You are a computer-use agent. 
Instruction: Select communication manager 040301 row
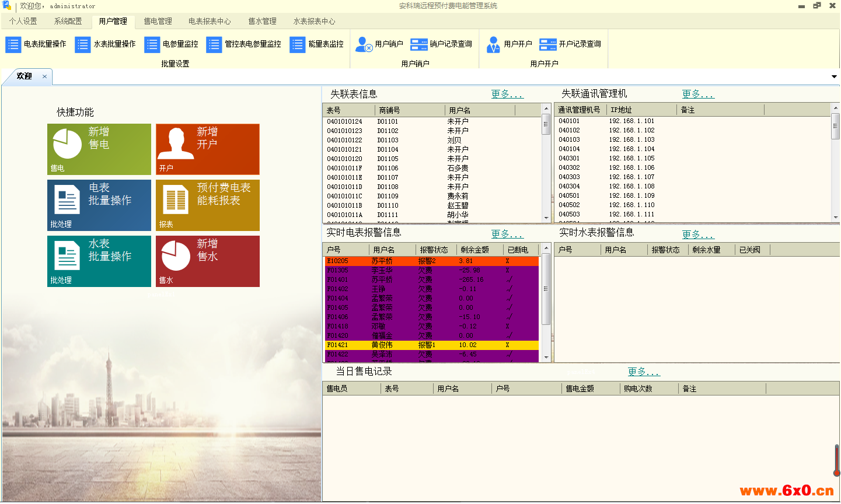[692, 158]
